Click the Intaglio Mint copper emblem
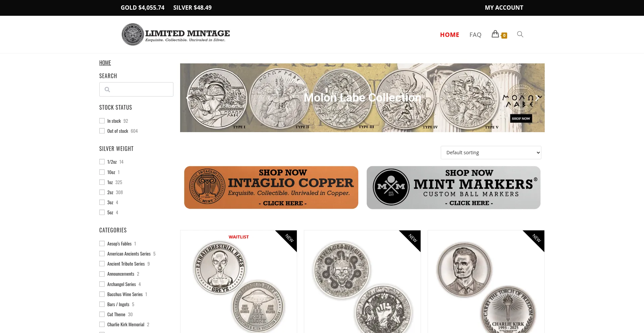The image size is (644, 333). pyautogui.click(x=207, y=186)
